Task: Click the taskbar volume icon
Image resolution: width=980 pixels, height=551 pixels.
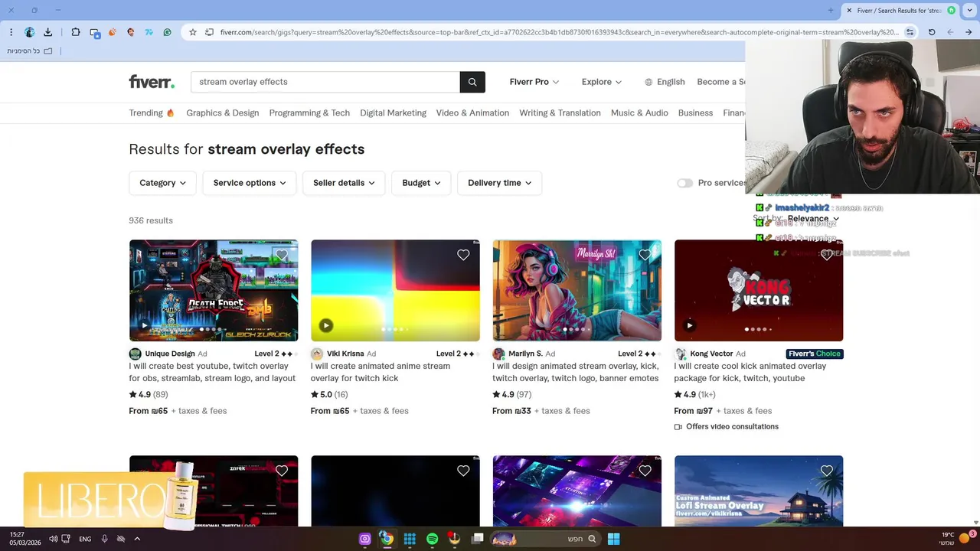Action: point(54,539)
